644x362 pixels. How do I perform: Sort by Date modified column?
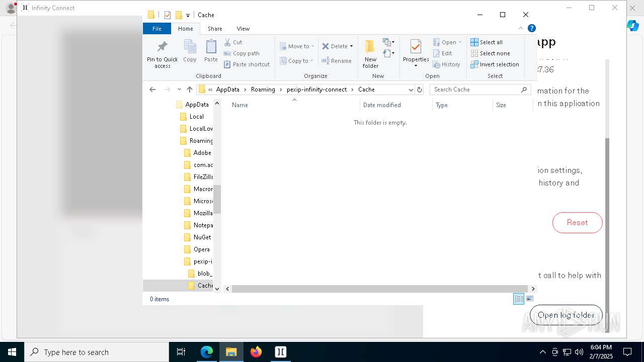click(x=396, y=105)
